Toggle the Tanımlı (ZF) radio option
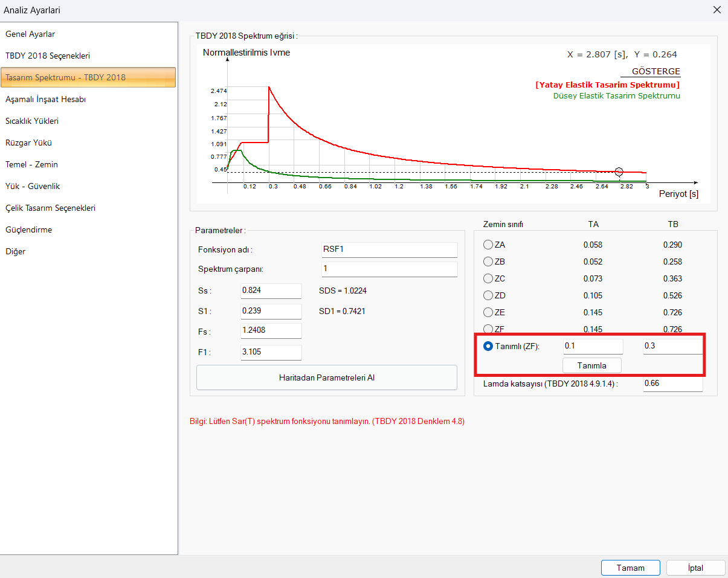Viewport: 728px width, 578px height. (489, 346)
